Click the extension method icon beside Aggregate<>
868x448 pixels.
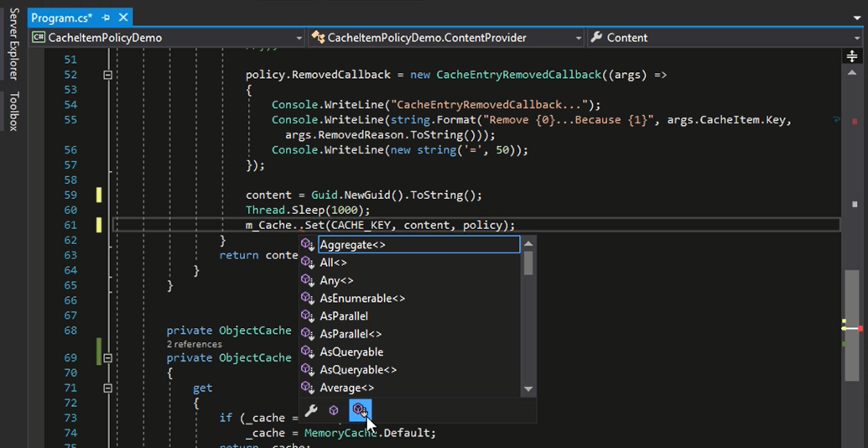click(x=308, y=244)
